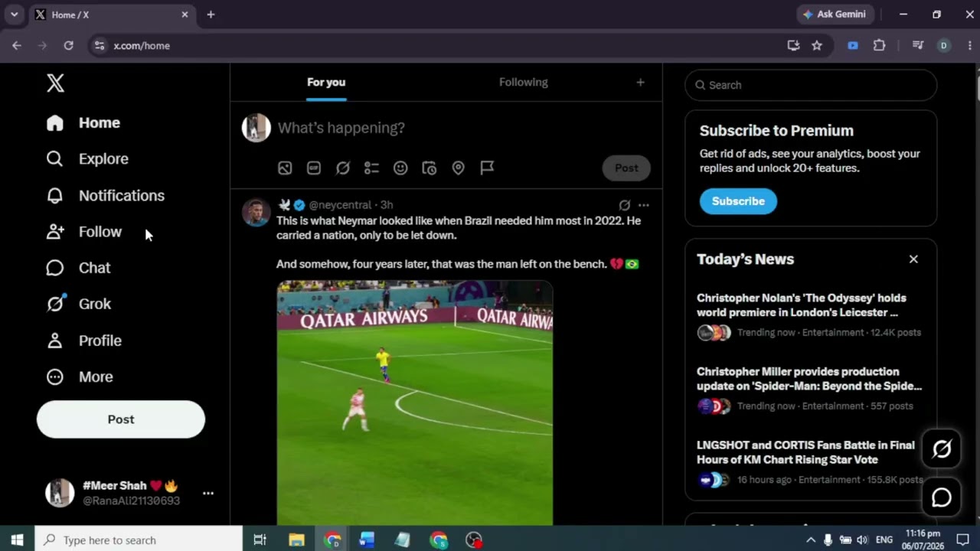The image size is (980, 551).
Task: View site information for x.com
Action: coord(100,46)
